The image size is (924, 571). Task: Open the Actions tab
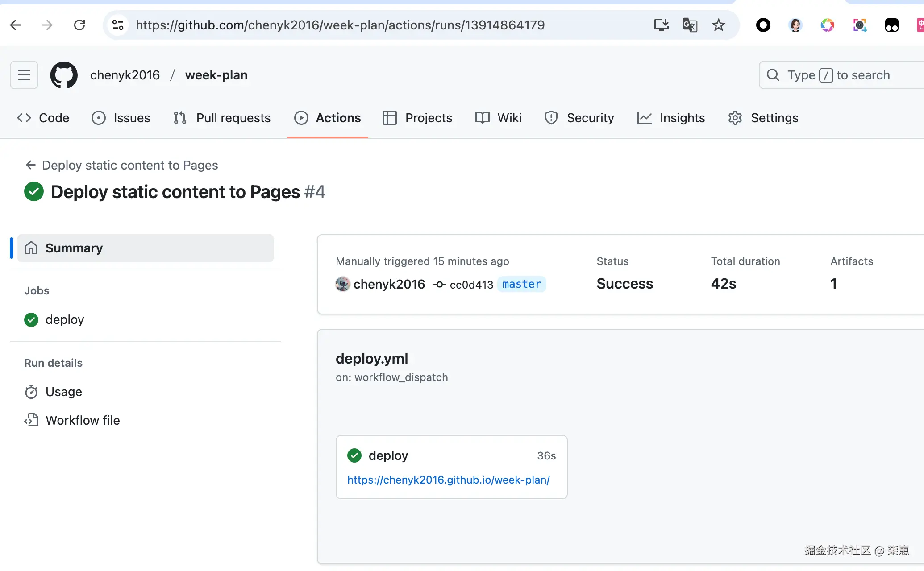tap(328, 118)
